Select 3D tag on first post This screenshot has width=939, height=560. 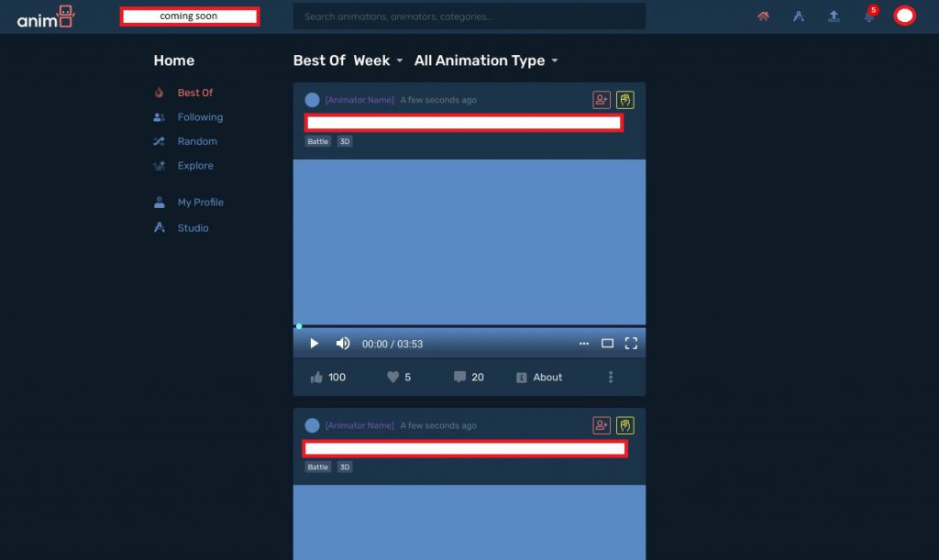tap(345, 141)
